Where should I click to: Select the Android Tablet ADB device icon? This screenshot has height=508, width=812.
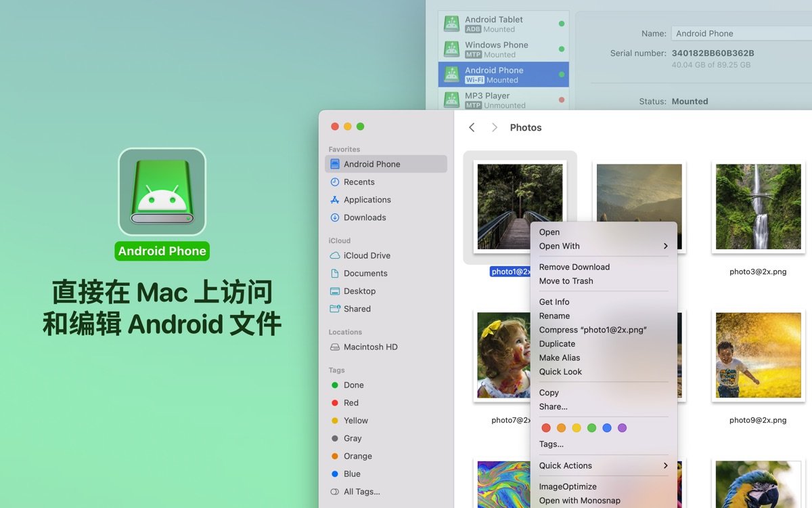[x=451, y=22]
